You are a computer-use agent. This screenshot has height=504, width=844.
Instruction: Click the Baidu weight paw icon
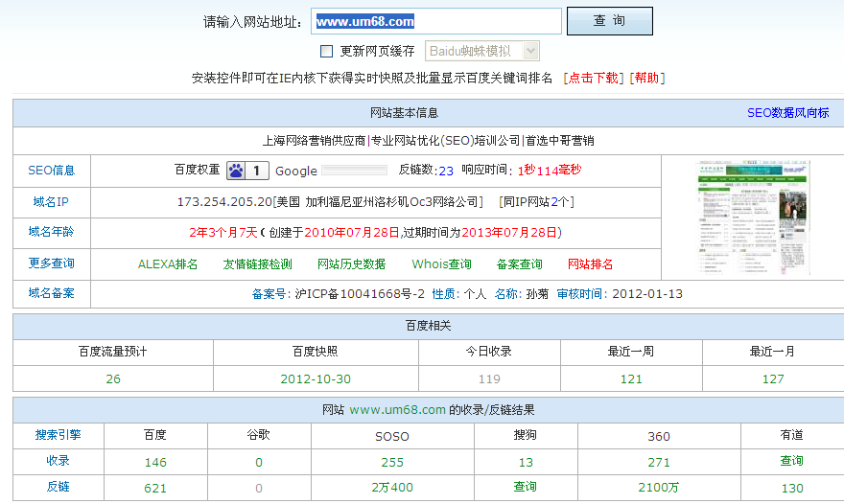[236, 171]
